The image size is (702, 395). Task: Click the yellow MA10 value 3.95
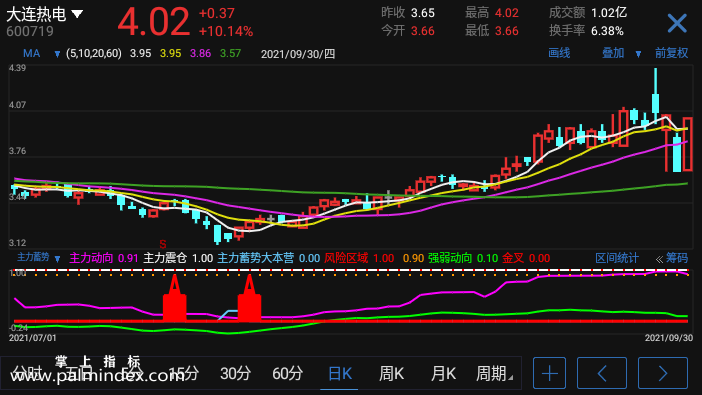[x=171, y=54]
